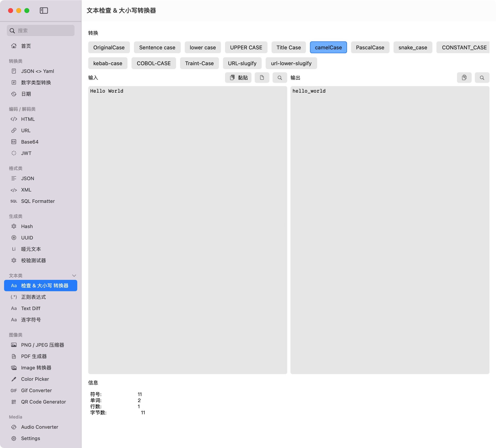Click the hello_world output text area
Screen dimensions: 496x448
click(x=390, y=230)
